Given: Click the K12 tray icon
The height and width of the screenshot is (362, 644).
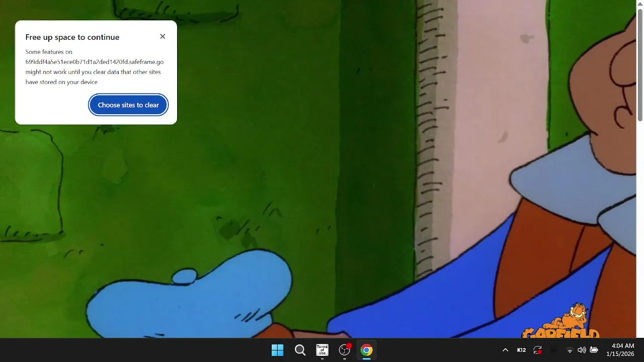Looking at the screenshot, I should 522,350.
